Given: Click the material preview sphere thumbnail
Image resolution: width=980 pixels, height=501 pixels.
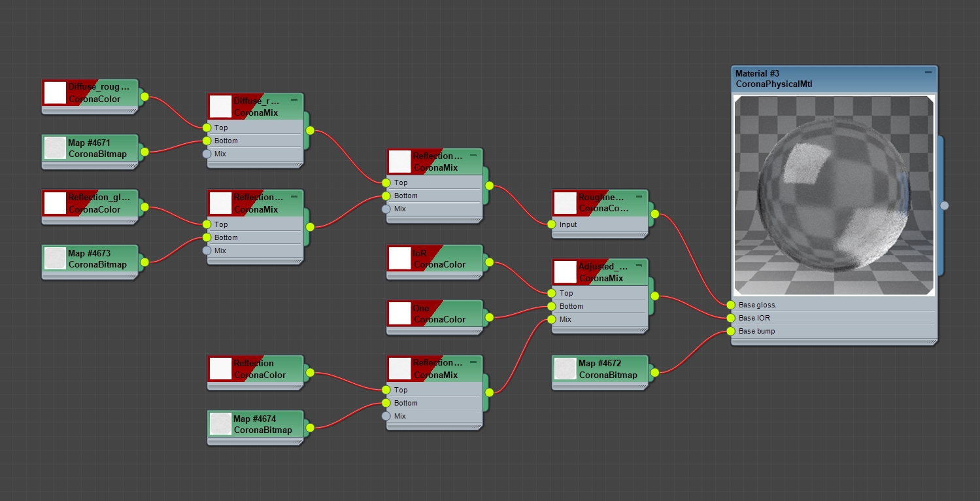Looking at the screenshot, I should tap(833, 196).
